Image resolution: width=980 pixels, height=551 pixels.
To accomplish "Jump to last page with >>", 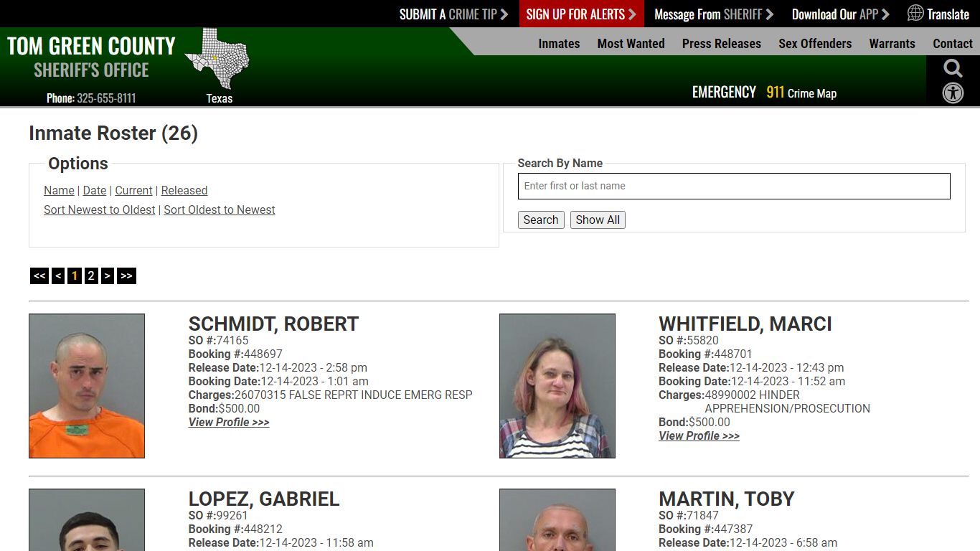I will [x=126, y=275].
